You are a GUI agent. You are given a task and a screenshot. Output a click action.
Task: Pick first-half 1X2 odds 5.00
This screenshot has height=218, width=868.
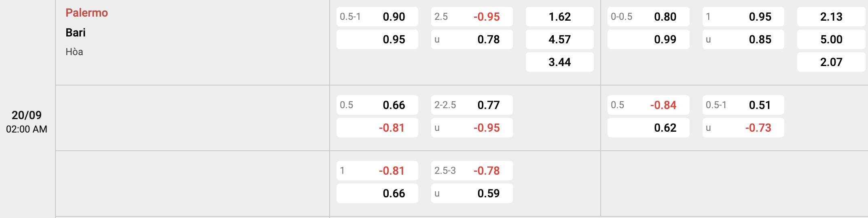tap(831, 39)
